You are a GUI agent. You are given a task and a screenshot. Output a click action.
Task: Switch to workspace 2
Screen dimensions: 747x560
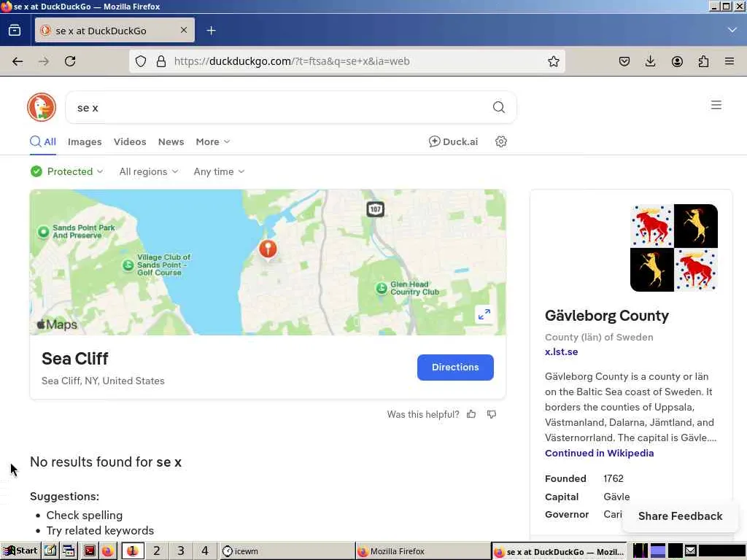click(157, 551)
